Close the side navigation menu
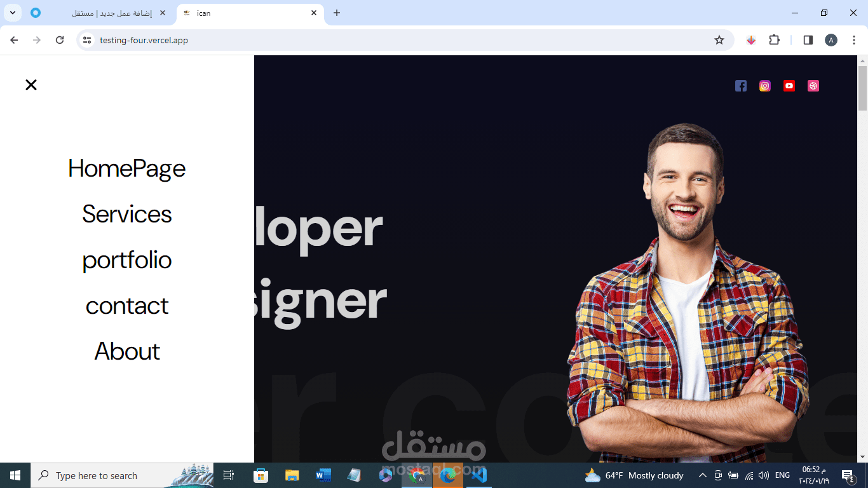 coord(31,85)
